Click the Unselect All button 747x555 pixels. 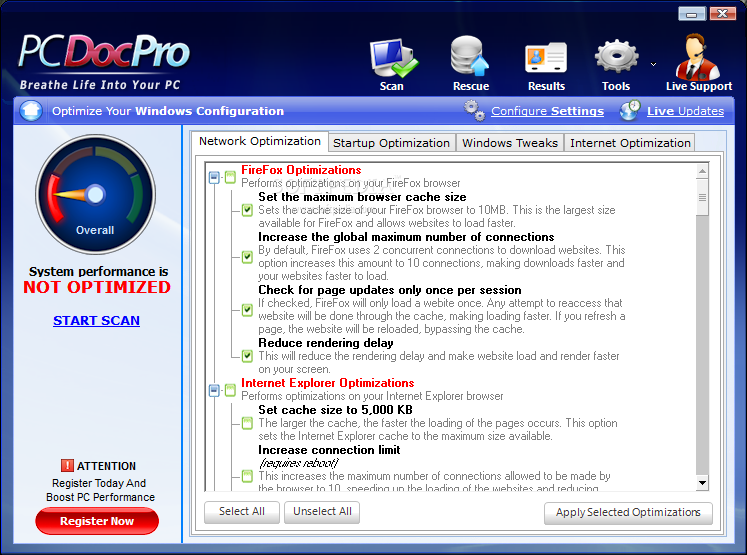pyautogui.click(x=322, y=512)
